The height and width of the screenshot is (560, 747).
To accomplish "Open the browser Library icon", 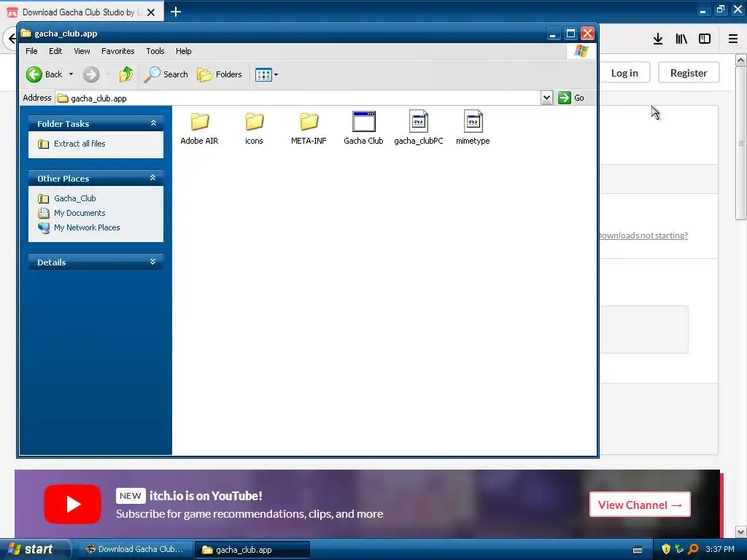I will (681, 39).
